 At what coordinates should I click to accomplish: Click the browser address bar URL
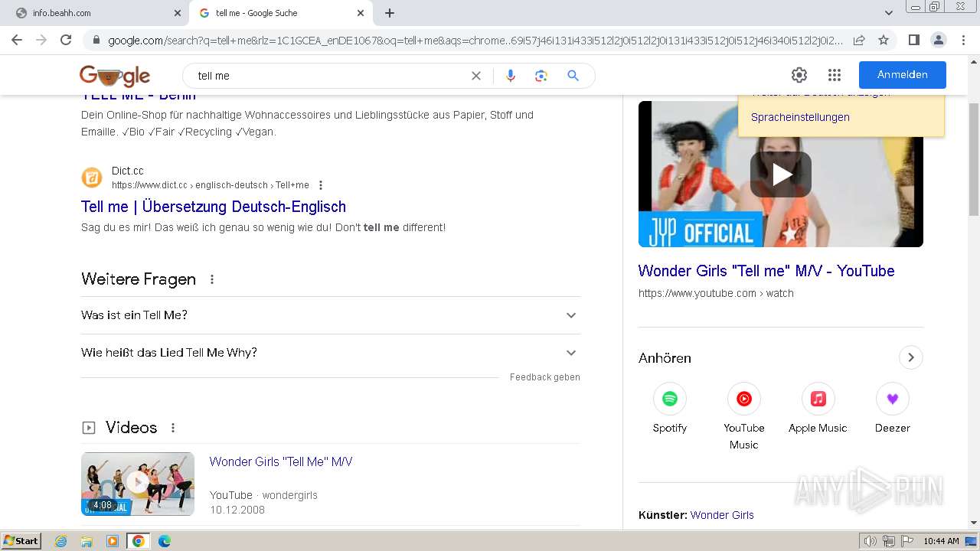475,41
